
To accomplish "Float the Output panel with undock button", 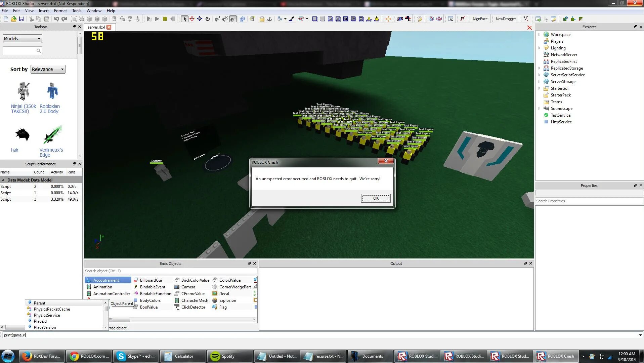I will [x=525, y=264].
